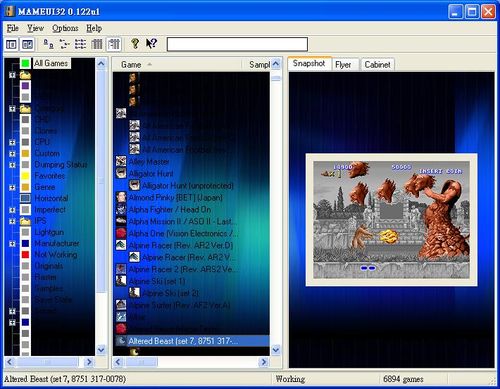Switch to small icons view
Image resolution: width=500 pixels, height=389 pixels.
click(64, 44)
